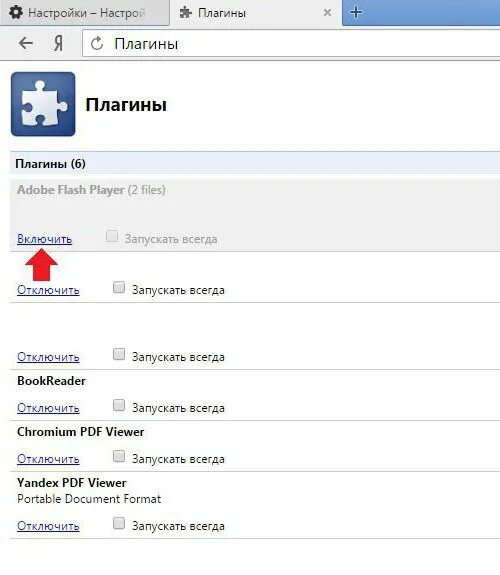Screen dimensions: 500x575
Task: Click the large puzzle piece Плагины logo
Action: point(43,104)
